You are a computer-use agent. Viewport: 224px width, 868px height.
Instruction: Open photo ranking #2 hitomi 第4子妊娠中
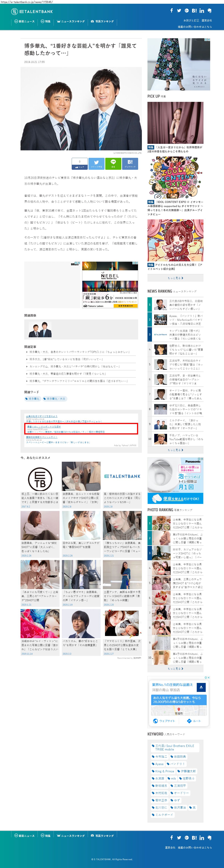coord(175,538)
